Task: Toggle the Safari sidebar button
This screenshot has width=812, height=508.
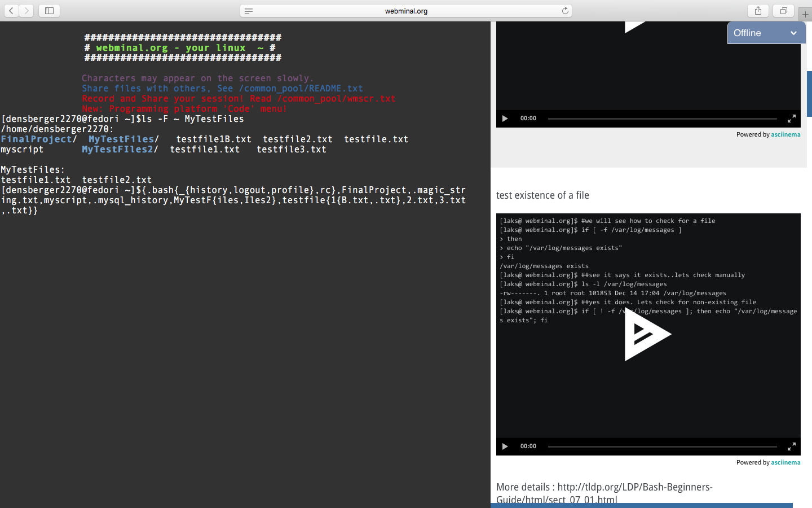Action: [x=49, y=11]
